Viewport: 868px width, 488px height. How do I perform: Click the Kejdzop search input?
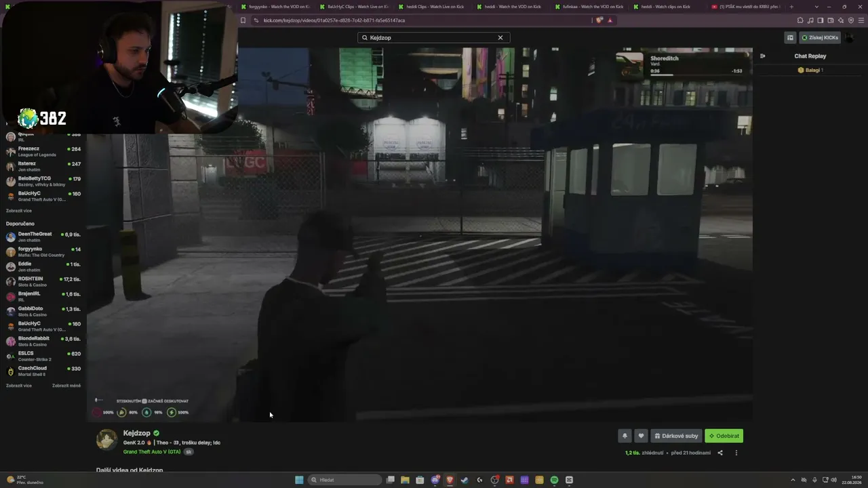pos(433,38)
